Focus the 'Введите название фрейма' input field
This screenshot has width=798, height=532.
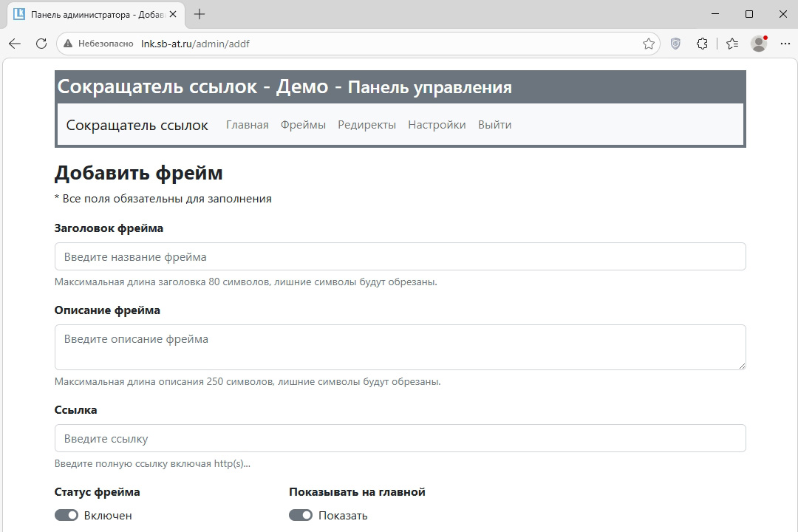400,256
